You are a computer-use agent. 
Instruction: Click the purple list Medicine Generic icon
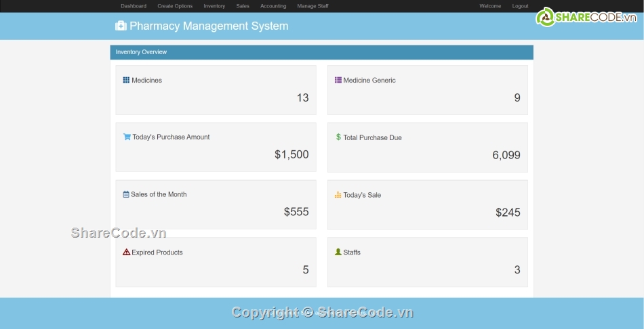[x=338, y=80]
